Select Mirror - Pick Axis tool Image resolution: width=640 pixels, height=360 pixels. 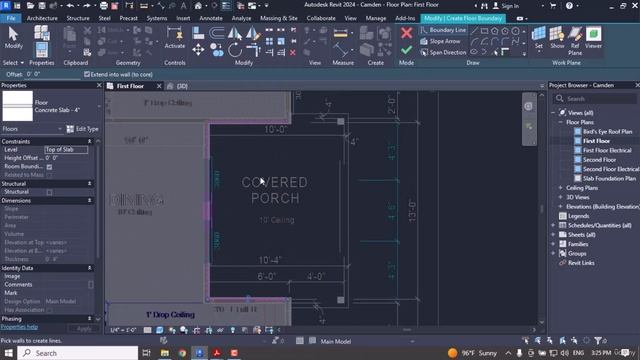click(235, 33)
